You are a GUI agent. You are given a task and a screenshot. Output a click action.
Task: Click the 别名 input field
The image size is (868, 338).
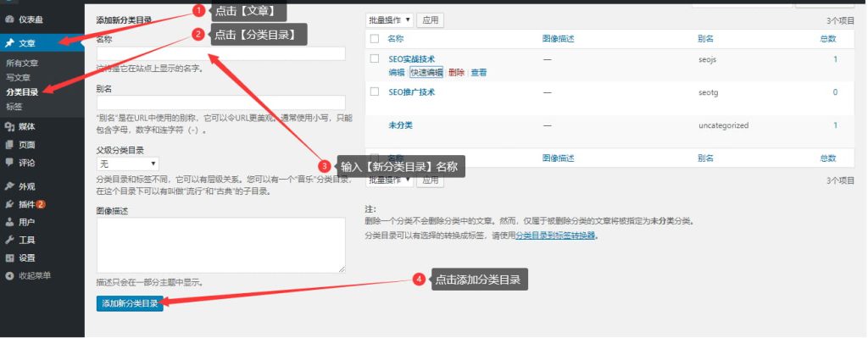pyautogui.click(x=221, y=103)
